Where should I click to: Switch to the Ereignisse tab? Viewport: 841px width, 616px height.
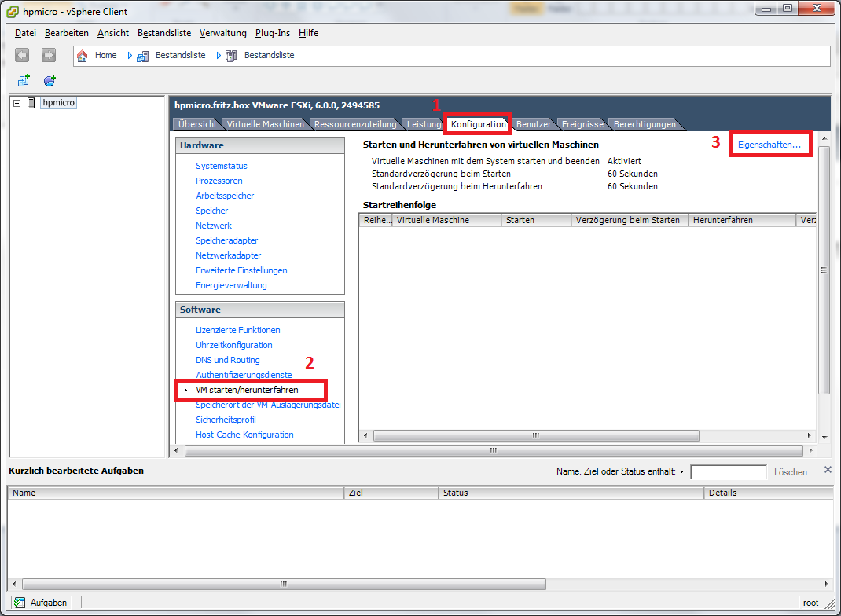pyautogui.click(x=582, y=124)
